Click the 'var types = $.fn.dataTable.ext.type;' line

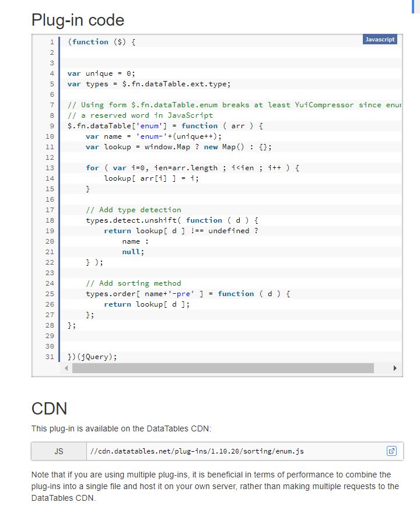[149, 84]
